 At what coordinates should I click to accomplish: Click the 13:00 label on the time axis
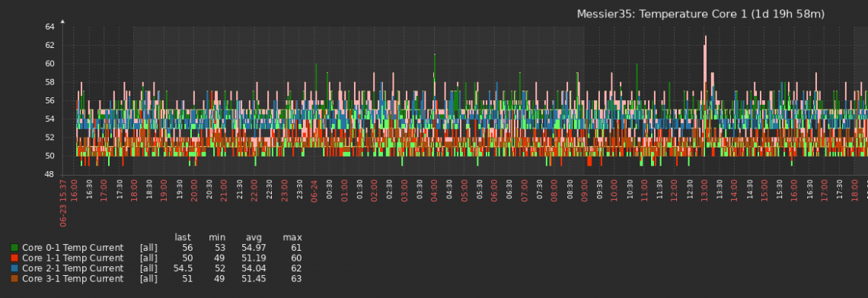pos(704,190)
